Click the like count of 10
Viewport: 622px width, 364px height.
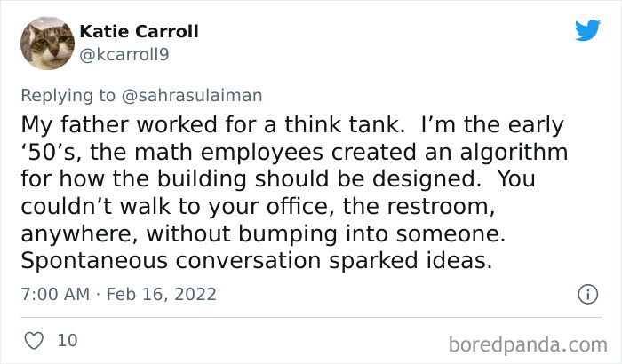67,341
